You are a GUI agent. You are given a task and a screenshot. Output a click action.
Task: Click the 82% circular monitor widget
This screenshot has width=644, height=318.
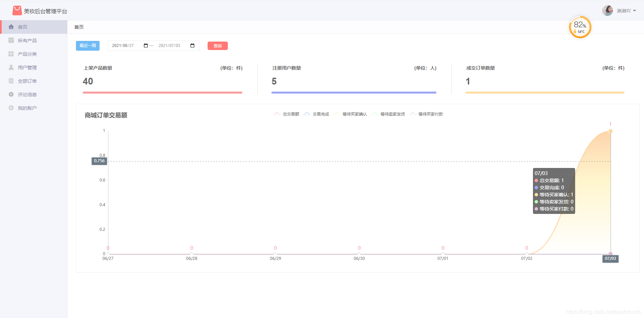pos(580,27)
